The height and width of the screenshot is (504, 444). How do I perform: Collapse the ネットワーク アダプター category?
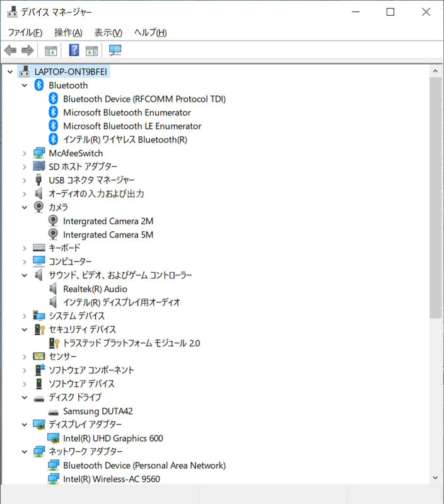(25, 452)
